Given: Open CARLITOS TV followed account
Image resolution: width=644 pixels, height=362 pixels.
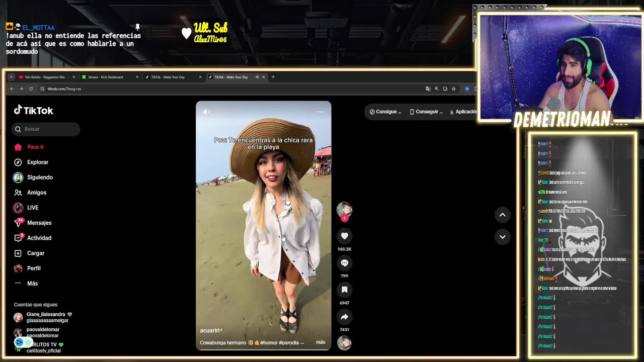Looking at the screenshot, I should click(x=39, y=347).
